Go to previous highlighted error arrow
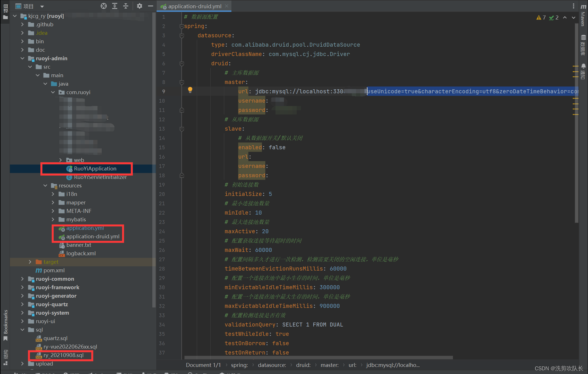Image resolution: width=588 pixels, height=374 pixels. pos(565,18)
